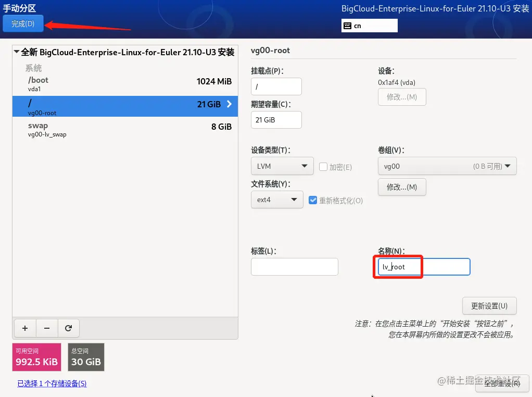Collapse the 全新 BigCloud installation tree
The width and height of the screenshot is (532, 397).
click(x=16, y=52)
